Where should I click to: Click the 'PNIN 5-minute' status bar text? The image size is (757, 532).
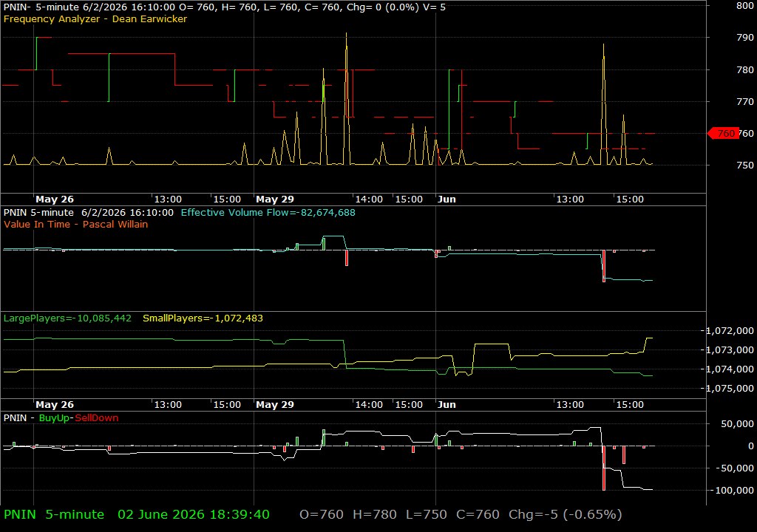54,514
